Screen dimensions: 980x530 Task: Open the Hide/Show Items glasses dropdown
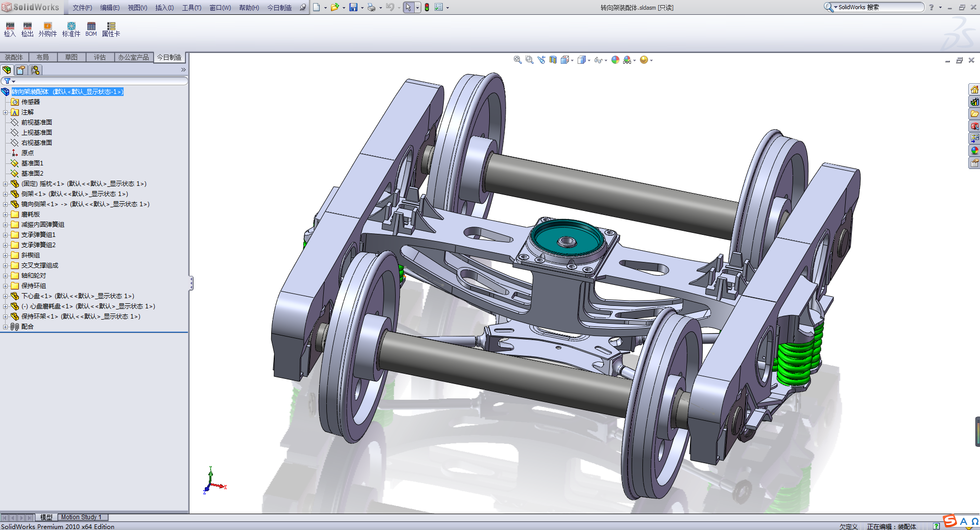coord(600,60)
